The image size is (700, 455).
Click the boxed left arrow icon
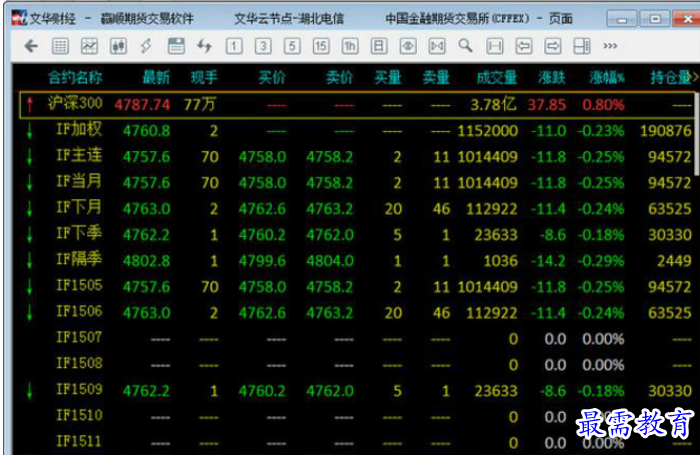coord(524,46)
